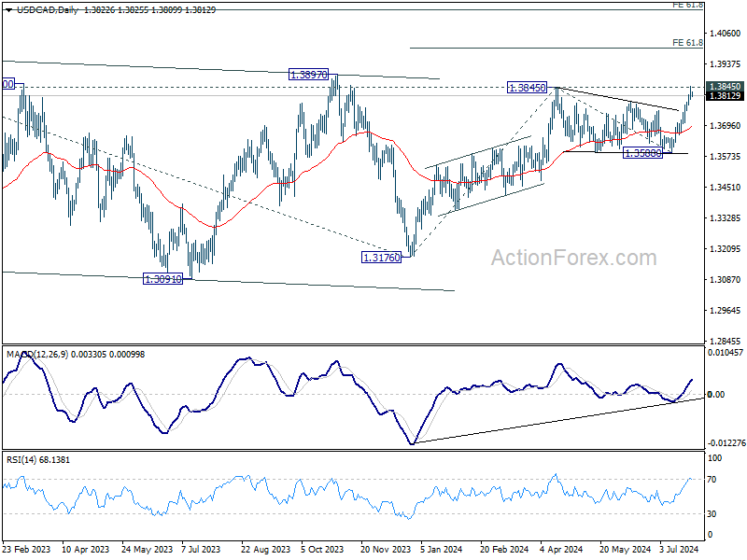Click the USDCAD,Daily chart title
The image size is (747, 560).
click(48, 10)
